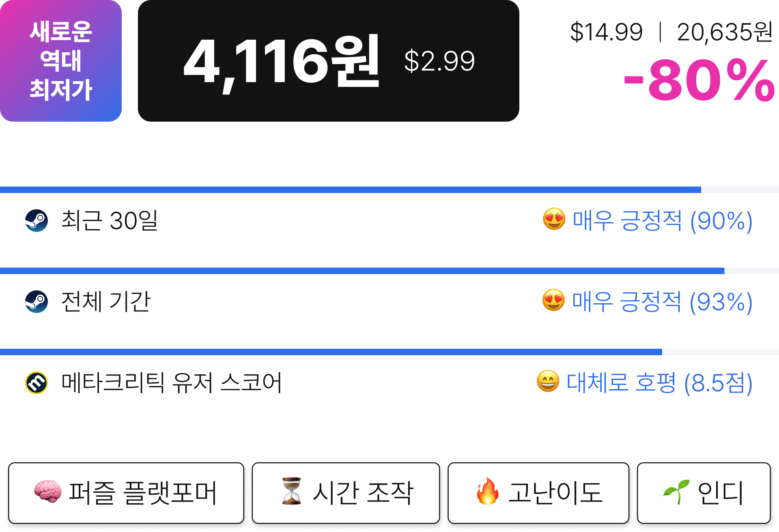Open the 대체로 호평 (8.5점) score link

659,383
